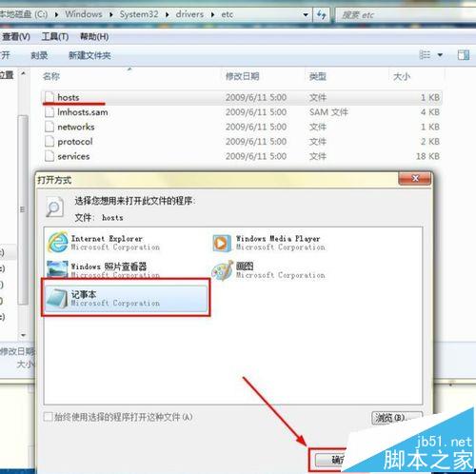Choose the 画图 paint program icon
This screenshot has height=474, width=476.
pyautogui.click(x=223, y=270)
